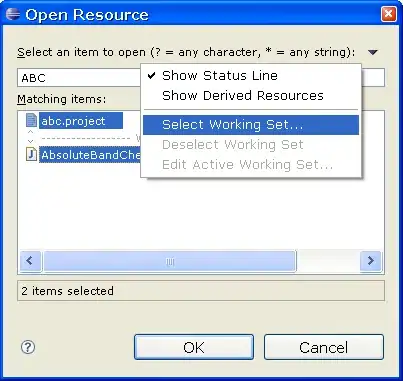Open help with the question mark icon

[28, 347]
